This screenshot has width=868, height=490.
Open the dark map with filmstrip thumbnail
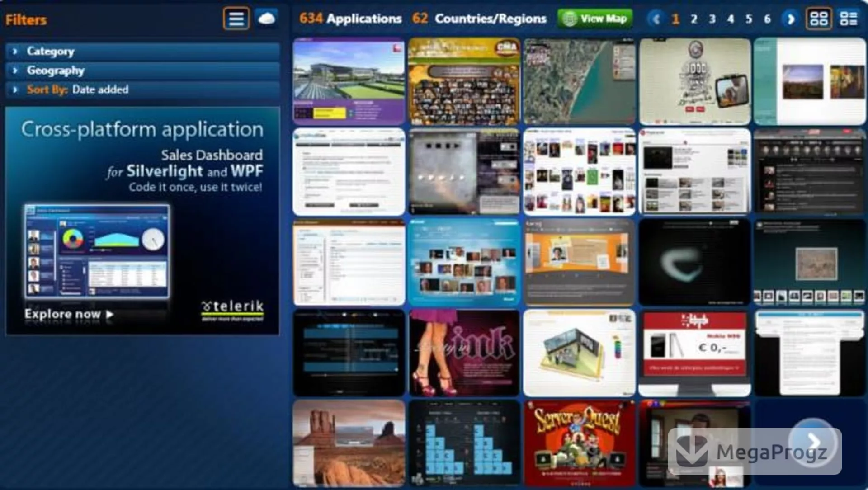tap(810, 263)
